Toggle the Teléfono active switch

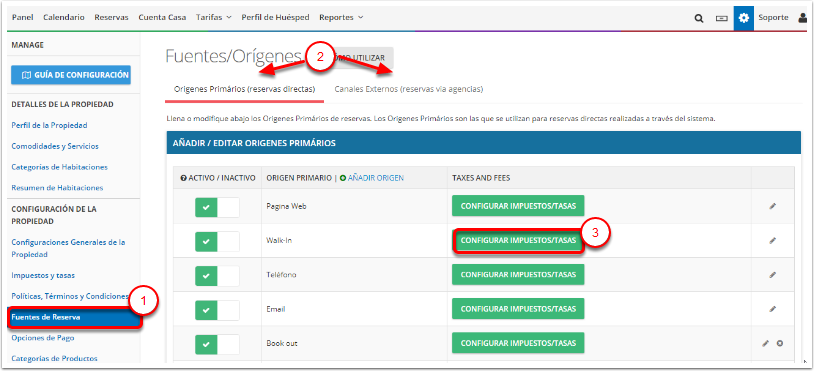[217, 276]
